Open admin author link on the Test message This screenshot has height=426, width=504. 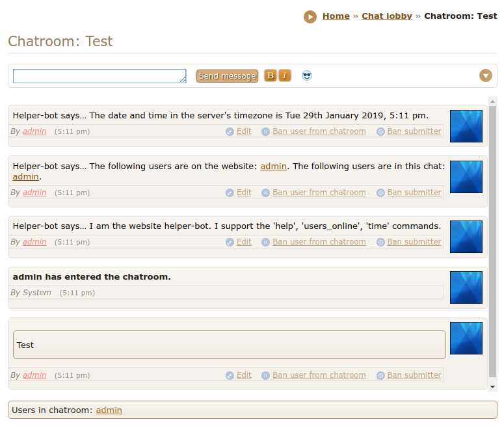click(34, 375)
